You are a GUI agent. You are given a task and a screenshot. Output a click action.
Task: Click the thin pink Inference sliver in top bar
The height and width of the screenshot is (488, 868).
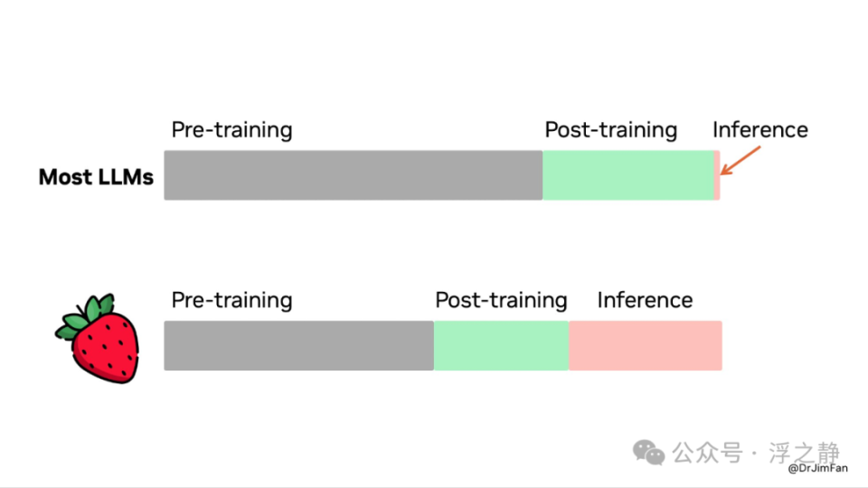coord(717,174)
